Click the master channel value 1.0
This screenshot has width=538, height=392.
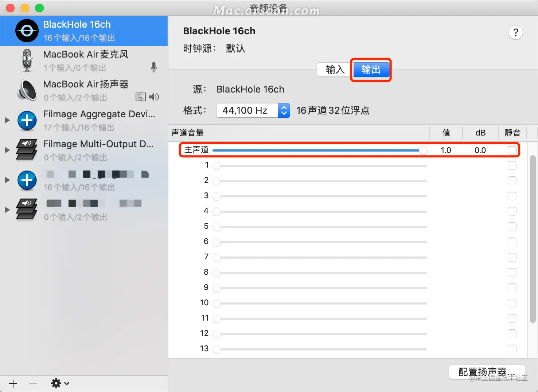446,150
